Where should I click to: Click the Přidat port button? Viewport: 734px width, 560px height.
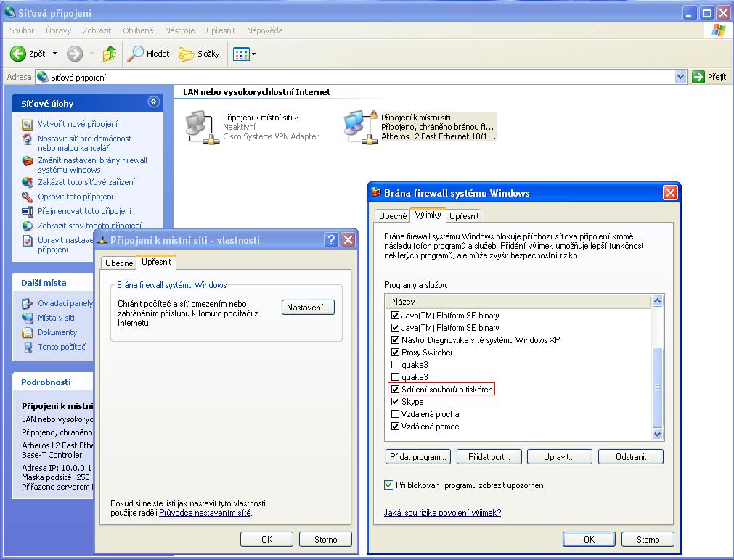(x=494, y=457)
